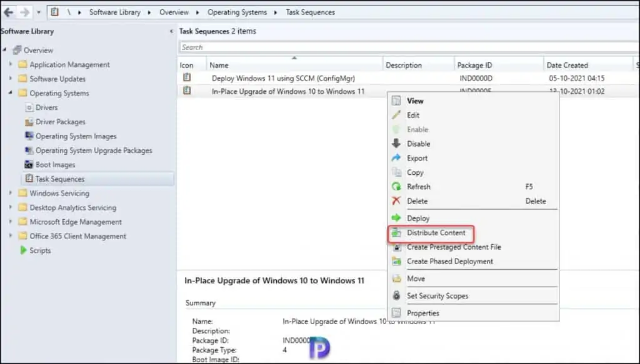640x364 pixels.
Task: Click the Drivers node icon
Action: click(29, 107)
